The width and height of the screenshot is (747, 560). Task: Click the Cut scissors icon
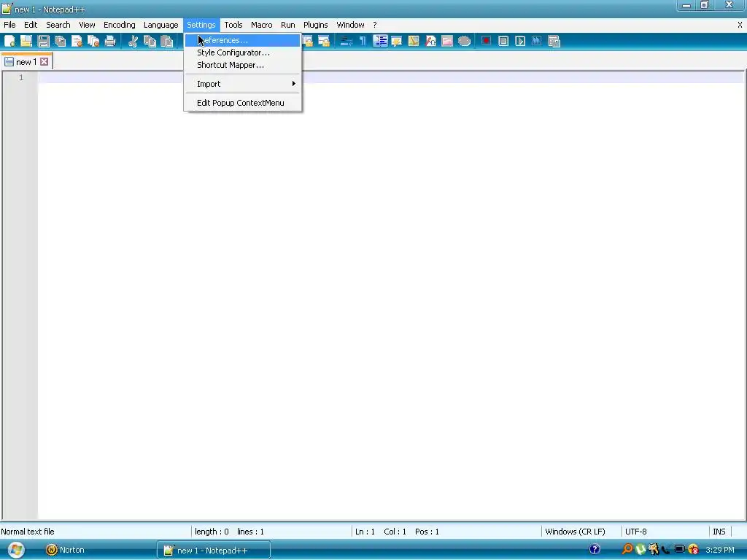pyautogui.click(x=133, y=42)
